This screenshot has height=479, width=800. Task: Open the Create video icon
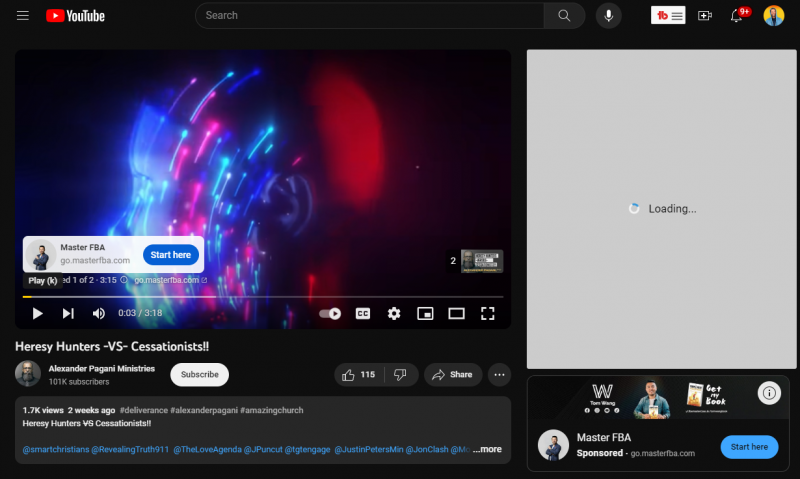705,16
